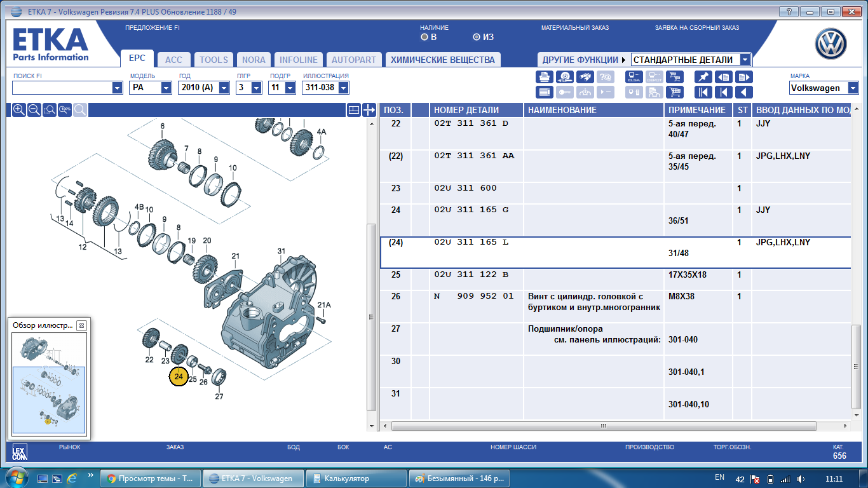Click the split pane arrow icon
868x488 pixels.
pyautogui.click(x=369, y=110)
